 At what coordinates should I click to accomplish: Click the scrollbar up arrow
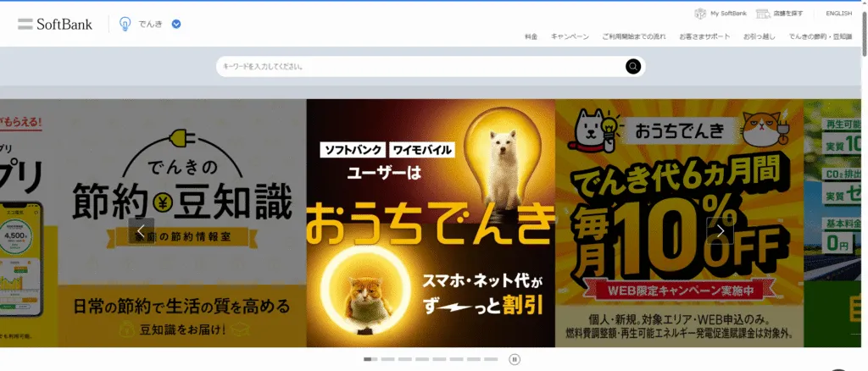click(864, 3)
